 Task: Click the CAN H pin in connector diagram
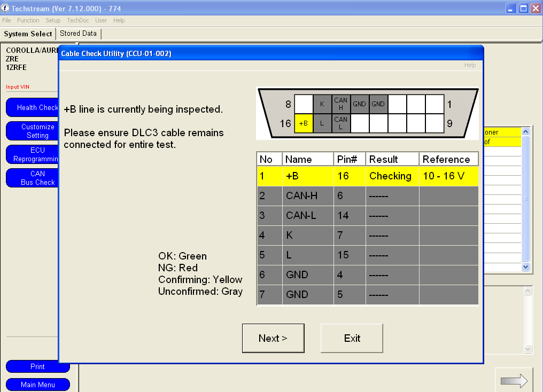341,104
